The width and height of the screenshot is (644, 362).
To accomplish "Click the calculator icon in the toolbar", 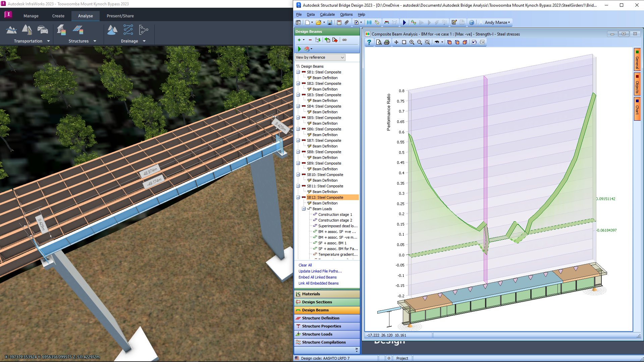I will point(339,22).
